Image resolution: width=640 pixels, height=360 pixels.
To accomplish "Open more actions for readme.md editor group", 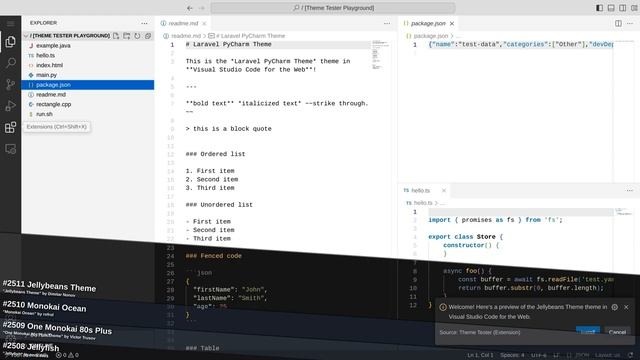I will click(x=387, y=23).
